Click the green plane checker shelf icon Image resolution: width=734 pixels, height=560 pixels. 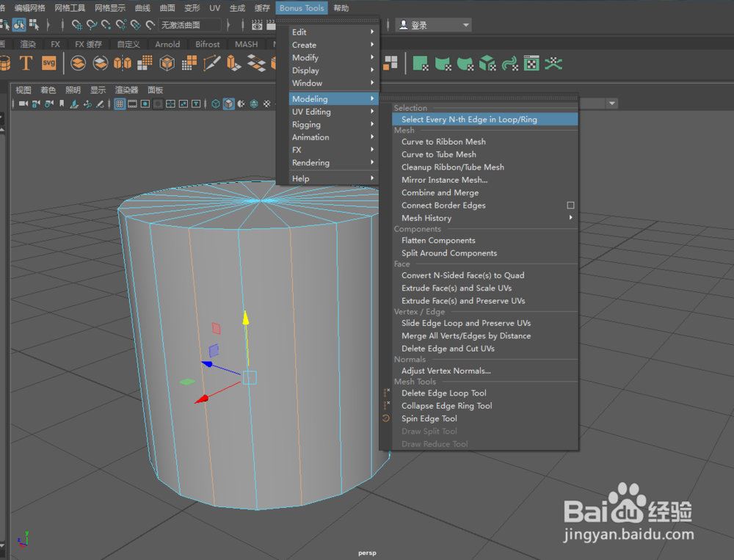pos(421,62)
